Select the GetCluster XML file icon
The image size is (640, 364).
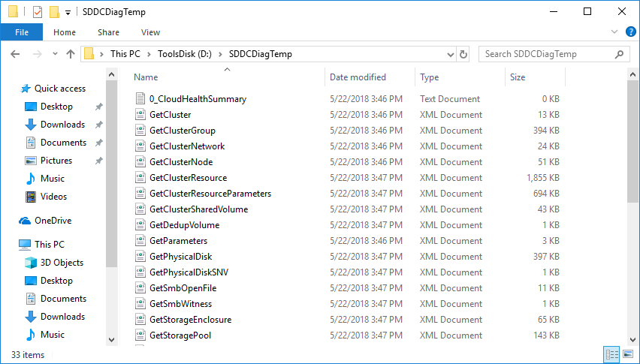point(140,115)
